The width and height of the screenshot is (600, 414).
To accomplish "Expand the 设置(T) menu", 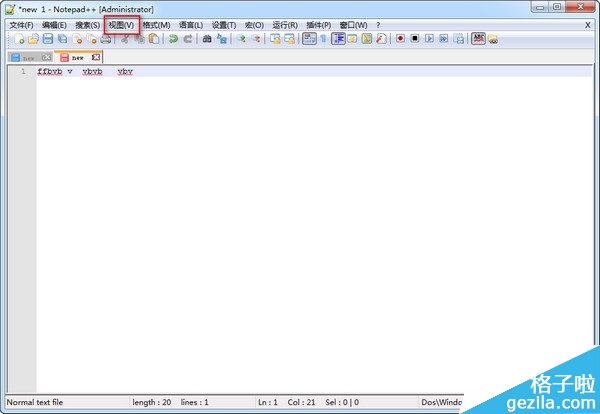I will (x=224, y=24).
